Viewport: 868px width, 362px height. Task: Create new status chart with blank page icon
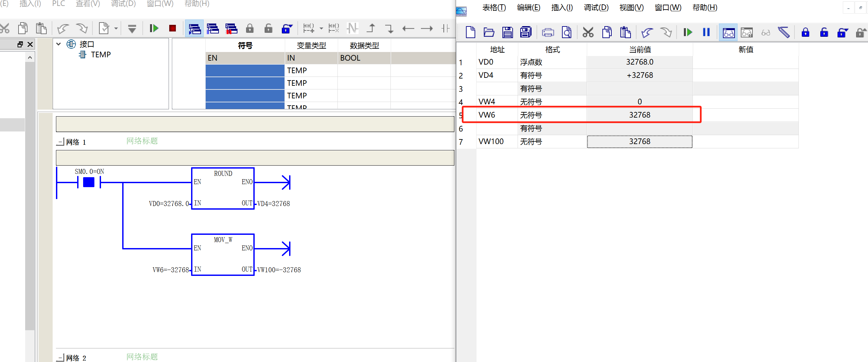(470, 32)
